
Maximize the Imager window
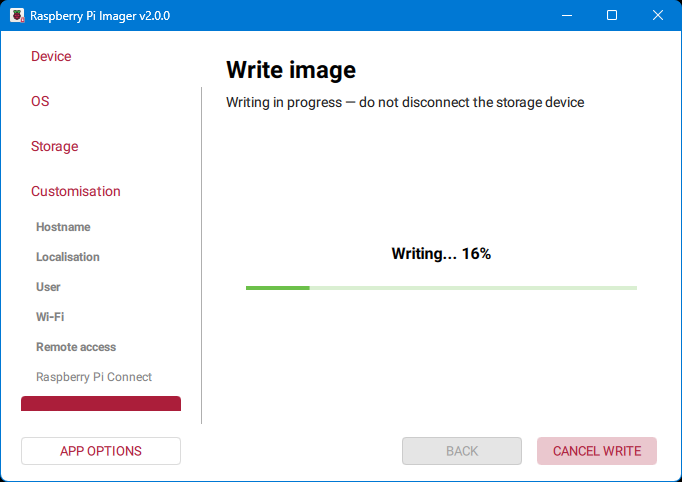click(x=612, y=16)
